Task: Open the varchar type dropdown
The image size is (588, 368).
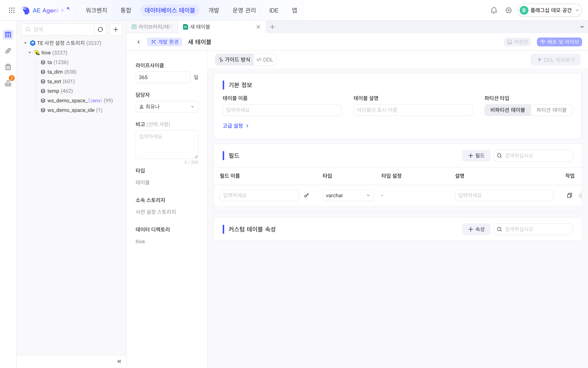Action: click(348, 195)
